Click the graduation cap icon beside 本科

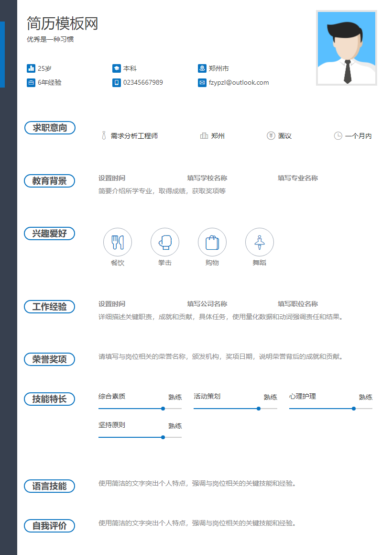click(x=115, y=68)
